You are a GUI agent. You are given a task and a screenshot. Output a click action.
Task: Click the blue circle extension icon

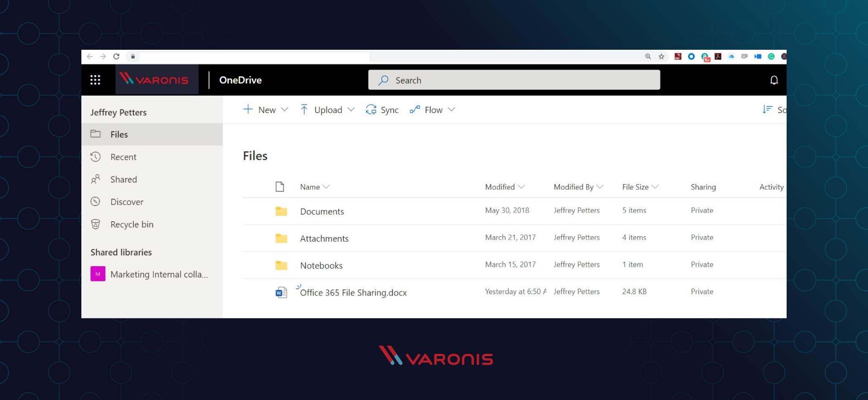pos(691,57)
